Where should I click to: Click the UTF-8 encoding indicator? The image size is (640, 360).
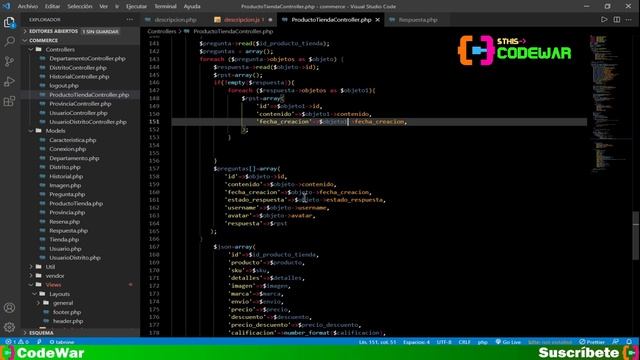[x=444, y=342]
